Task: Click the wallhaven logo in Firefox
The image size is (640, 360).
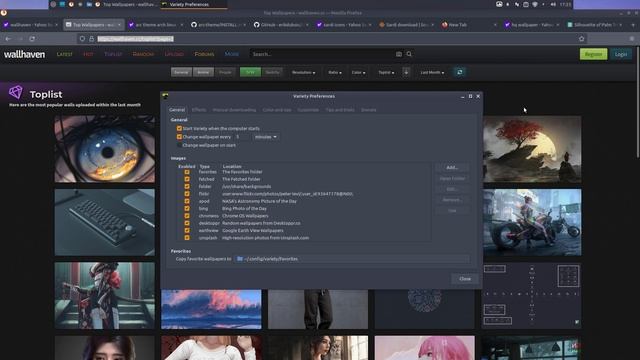Action: [24, 54]
